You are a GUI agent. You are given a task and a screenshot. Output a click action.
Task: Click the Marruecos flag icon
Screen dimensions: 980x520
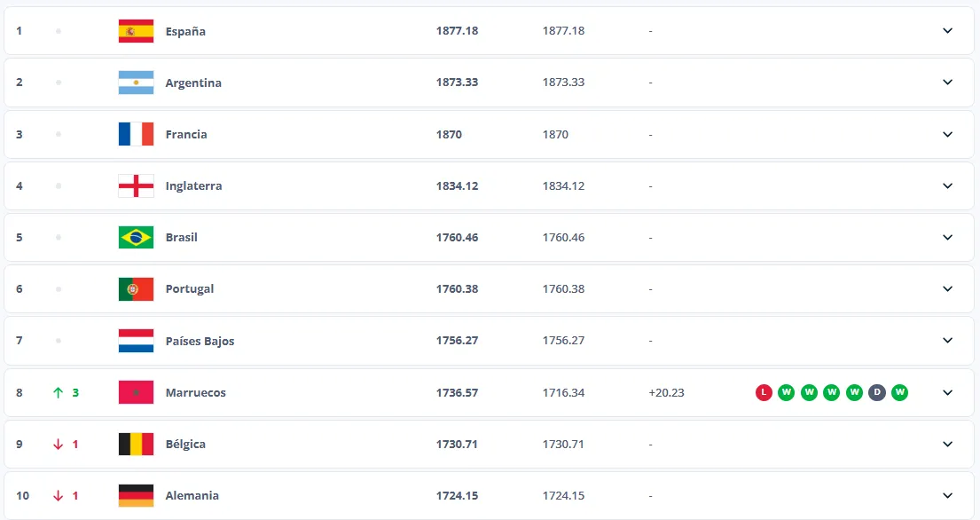[136, 392]
